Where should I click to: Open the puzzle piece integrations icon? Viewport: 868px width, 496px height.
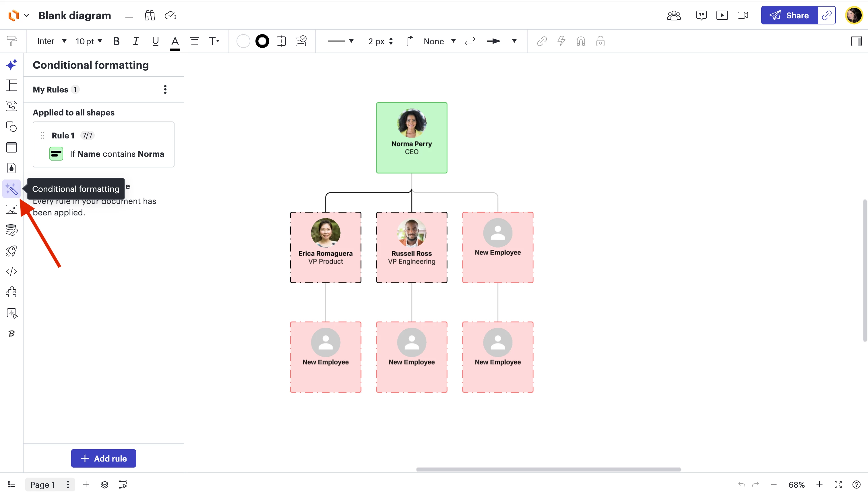pos(11,292)
